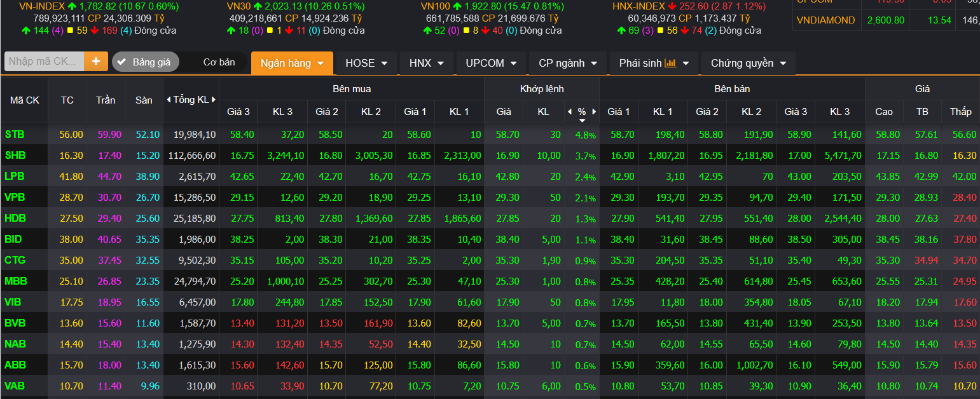The width and height of the screenshot is (980, 399).
Task: Click the orange plus button to add a symbol
Action: coord(96,62)
